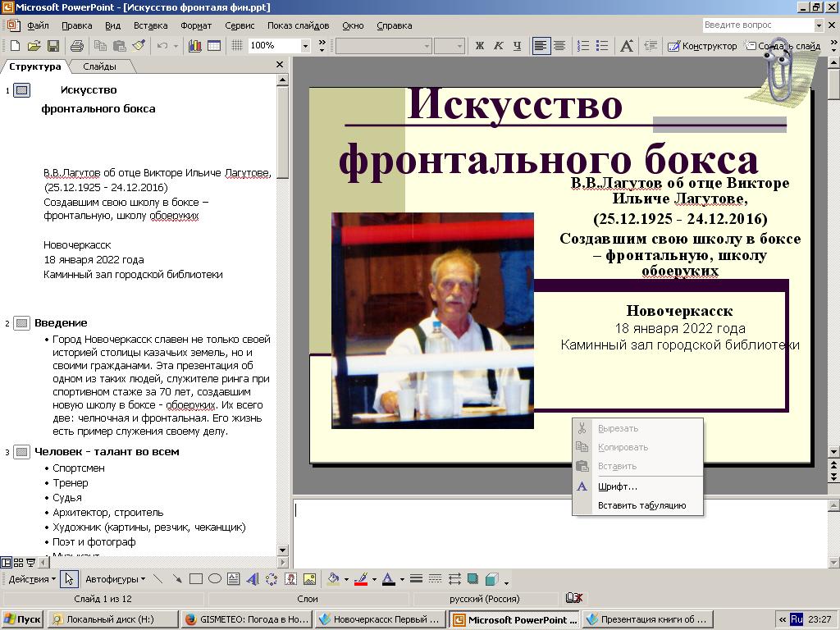The height and width of the screenshot is (630, 840).
Task: Activate the Select Objects pointer tool
Action: [69, 579]
